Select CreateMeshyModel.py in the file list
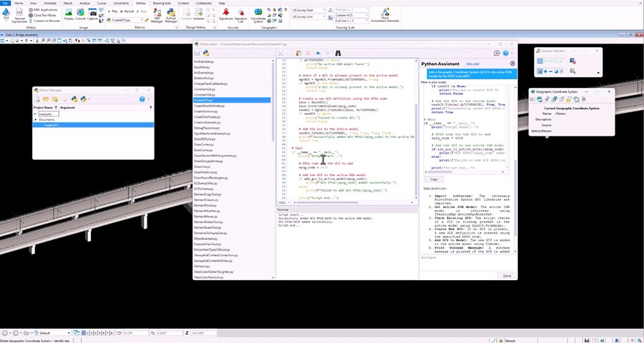Image resolution: width=644 pixels, height=343 pixels. [x=210, y=106]
